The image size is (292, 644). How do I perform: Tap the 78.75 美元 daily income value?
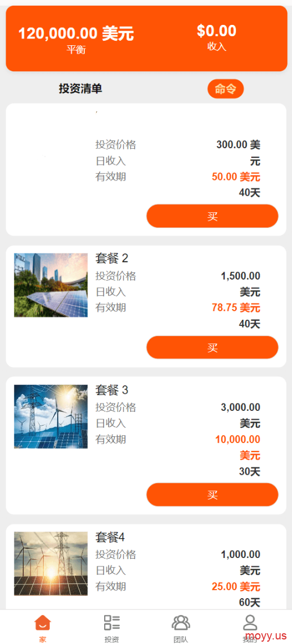(236, 308)
